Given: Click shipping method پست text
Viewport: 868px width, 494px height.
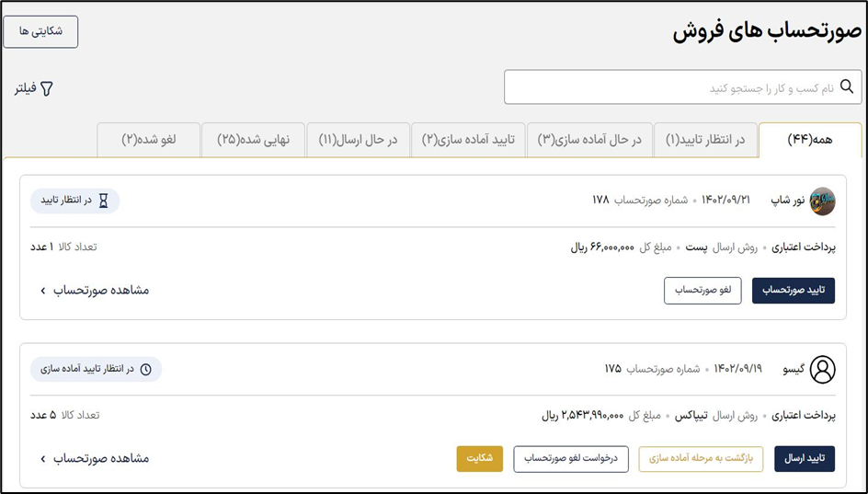Looking at the screenshot, I should click(x=696, y=248).
